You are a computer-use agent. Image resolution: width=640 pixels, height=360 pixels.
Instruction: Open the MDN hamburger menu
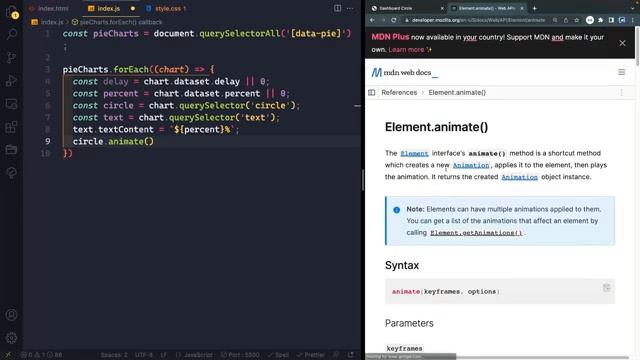(622, 72)
